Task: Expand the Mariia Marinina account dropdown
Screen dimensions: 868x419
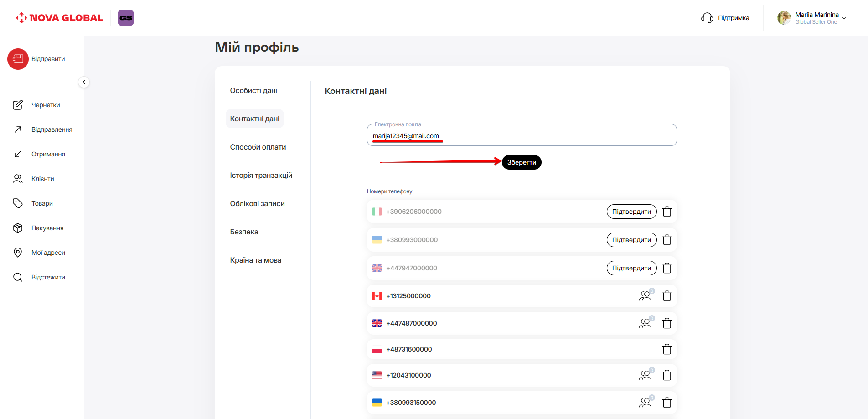Action: point(844,18)
